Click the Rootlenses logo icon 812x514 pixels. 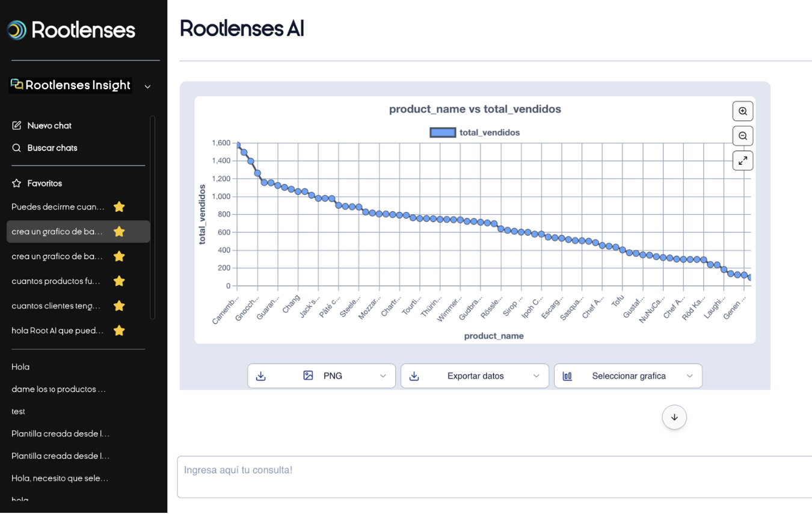[17, 30]
